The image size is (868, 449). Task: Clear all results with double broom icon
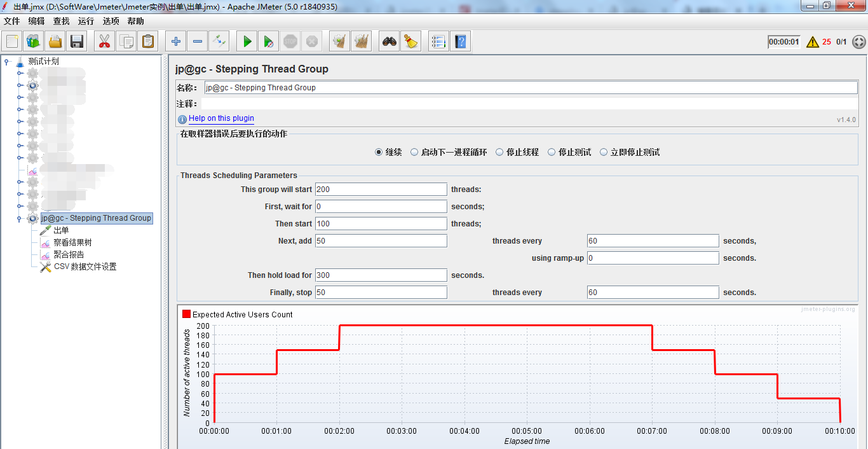(x=362, y=42)
